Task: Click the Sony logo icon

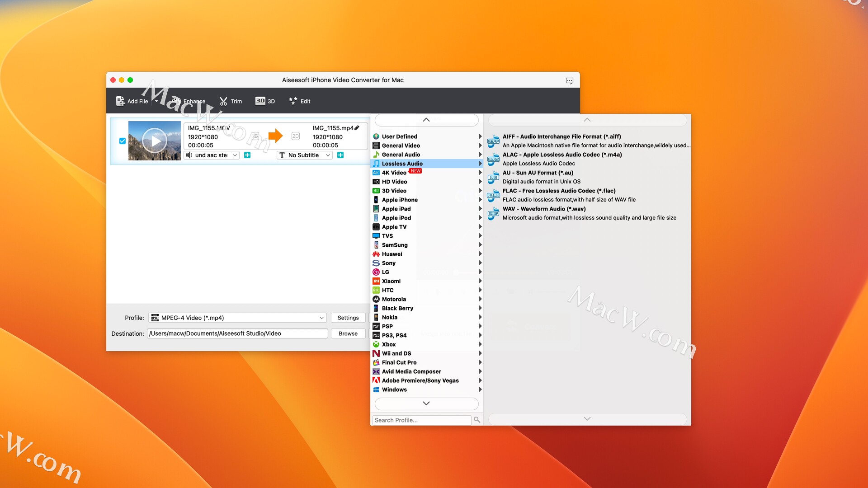Action: click(376, 263)
